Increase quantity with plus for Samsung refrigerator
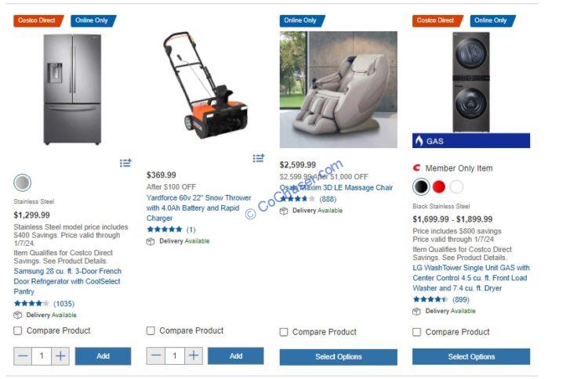The image size is (588, 379). click(60, 356)
